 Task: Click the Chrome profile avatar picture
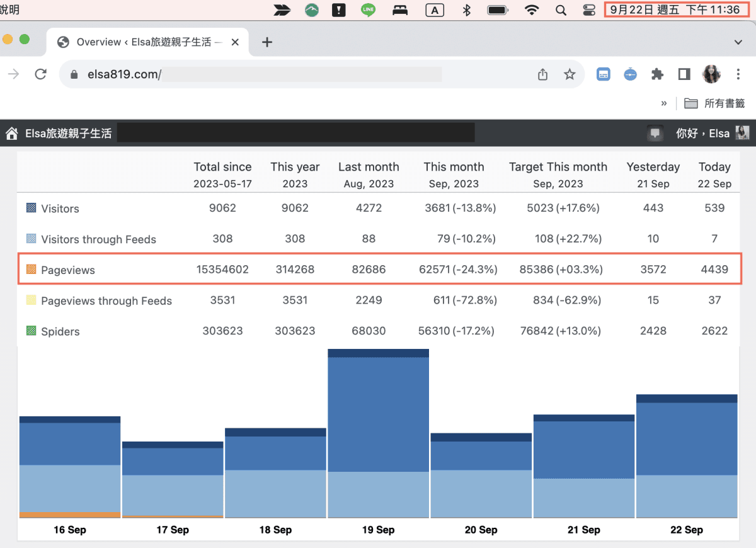tap(711, 74)
